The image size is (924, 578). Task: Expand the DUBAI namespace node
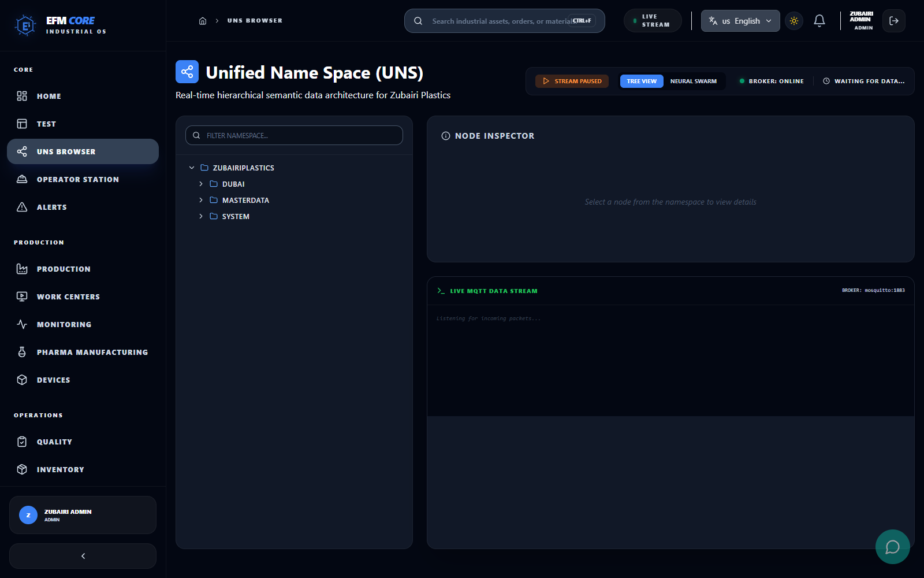click(201, 184)
